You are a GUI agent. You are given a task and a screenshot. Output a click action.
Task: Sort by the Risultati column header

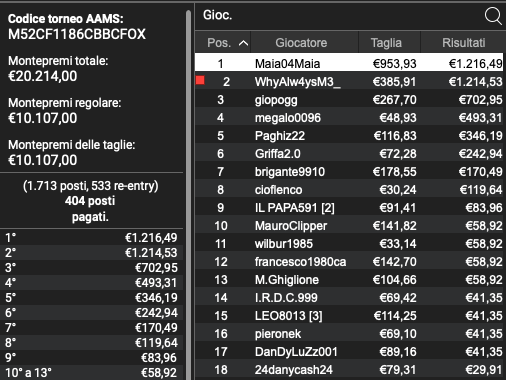pyautogui.click(x=463, y=43)
